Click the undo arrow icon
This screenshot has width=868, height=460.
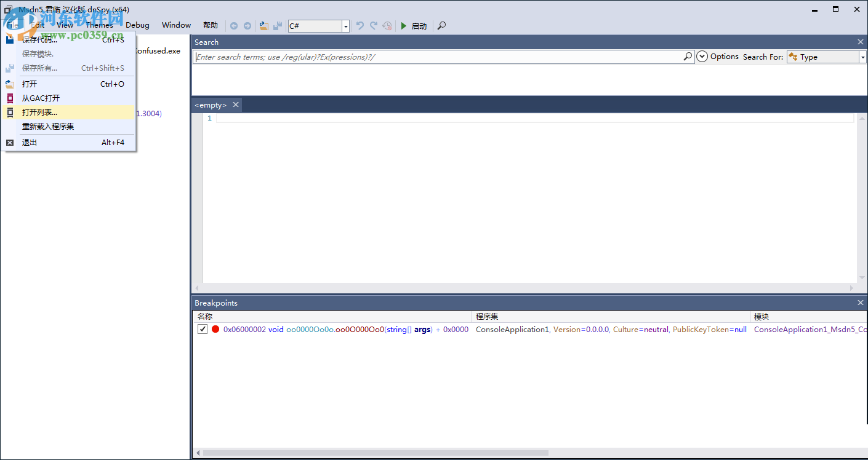[x=360, y=26]
